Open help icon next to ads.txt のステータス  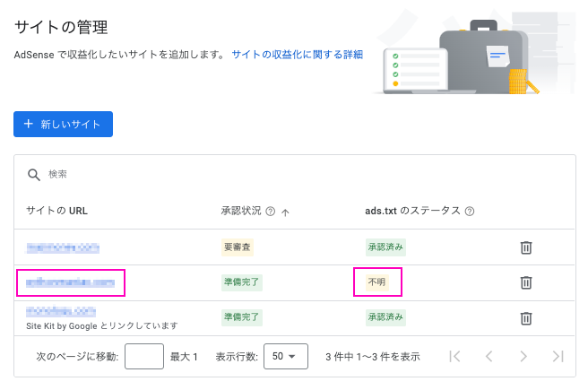[x=470, y=212]
